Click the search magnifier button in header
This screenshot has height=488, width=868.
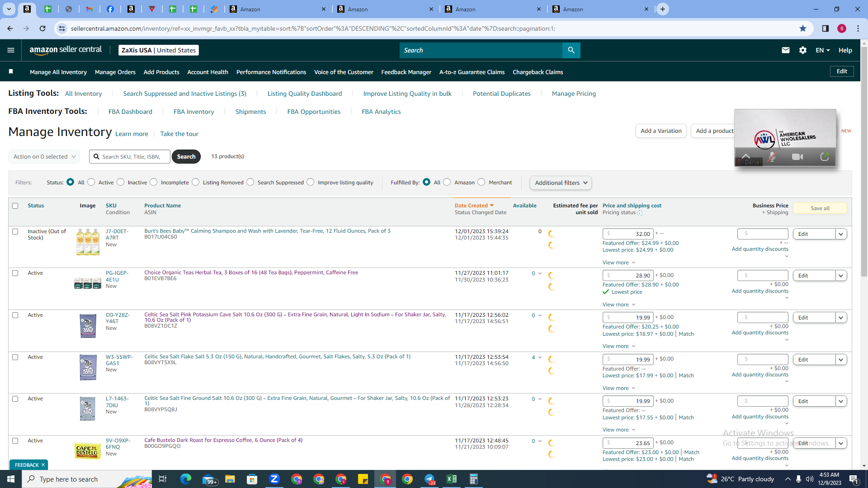tap(571, 50)
